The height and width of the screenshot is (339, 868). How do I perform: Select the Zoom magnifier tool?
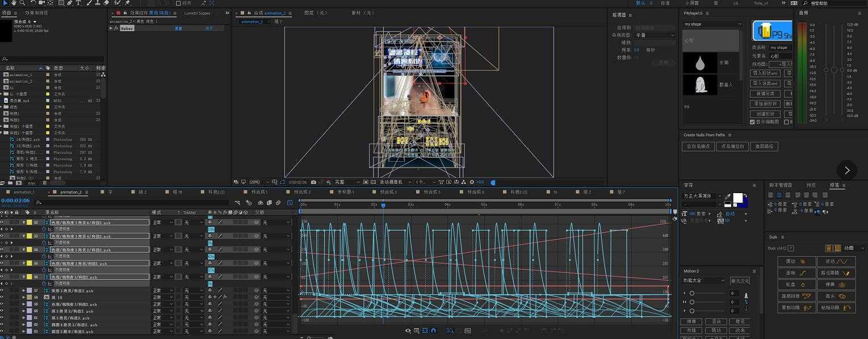pyautogui.click(x=22, y=3)
